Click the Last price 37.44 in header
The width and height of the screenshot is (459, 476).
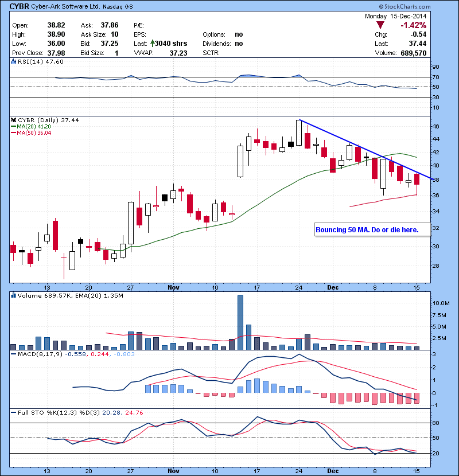pos(418,44)
